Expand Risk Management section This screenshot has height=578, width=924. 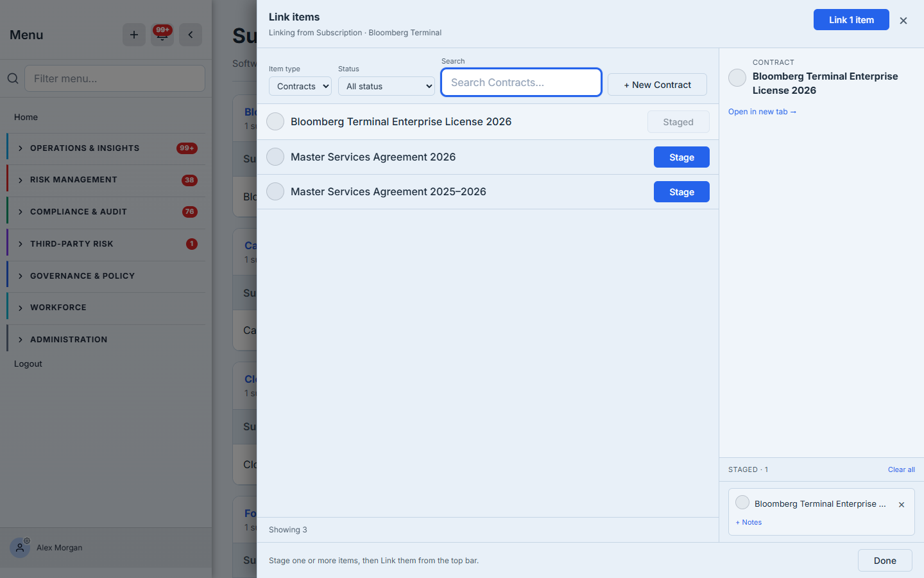106,180
